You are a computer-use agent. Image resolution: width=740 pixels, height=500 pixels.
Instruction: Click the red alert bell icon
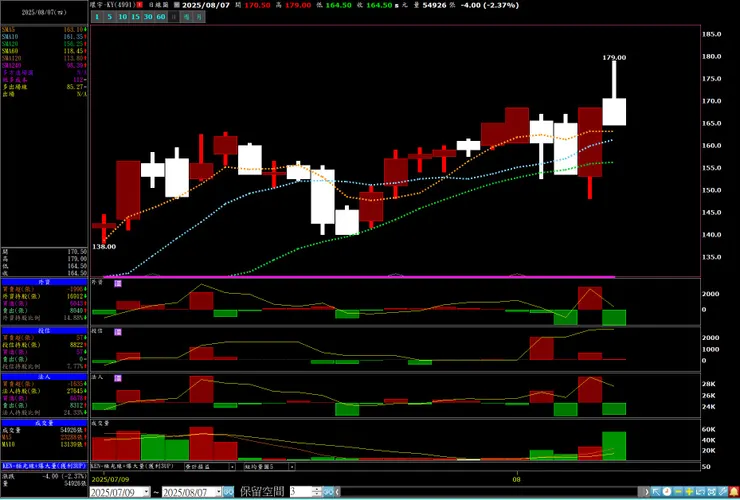(x=734, y=492)
